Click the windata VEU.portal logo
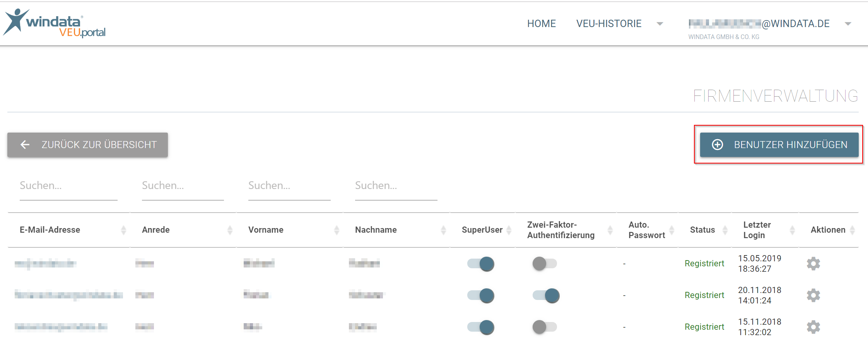The height and width of the screenshot is (339, 868). [x=55, y=23]
